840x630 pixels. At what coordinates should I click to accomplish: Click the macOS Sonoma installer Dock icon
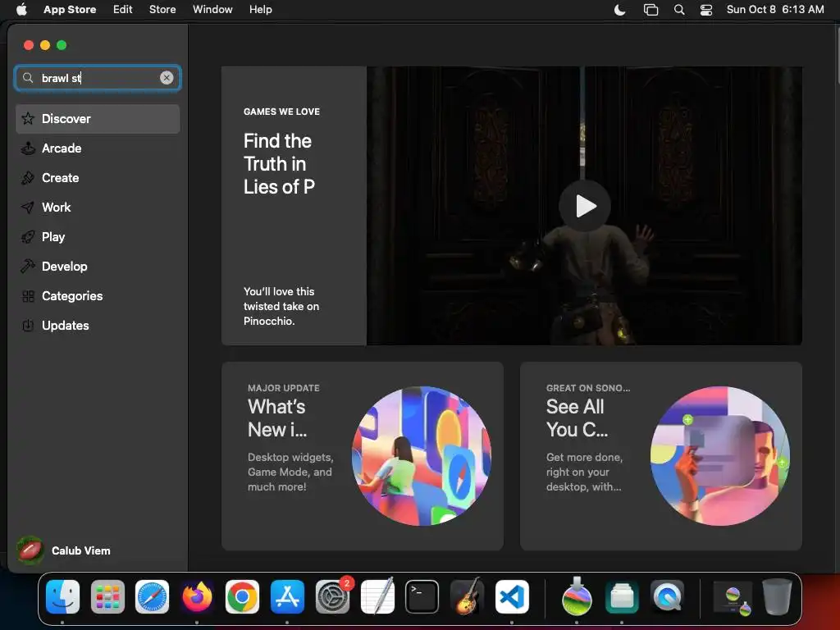pos(577,596)
